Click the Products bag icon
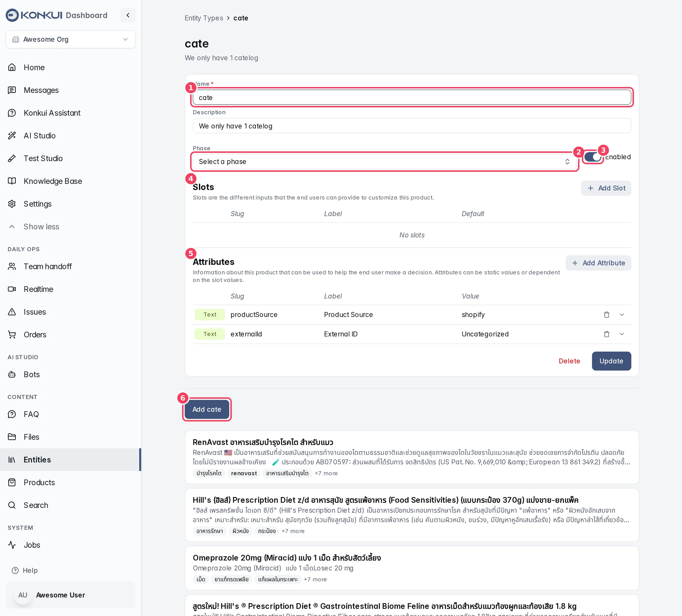Screen dimensions: 682x616 (12, 482)
